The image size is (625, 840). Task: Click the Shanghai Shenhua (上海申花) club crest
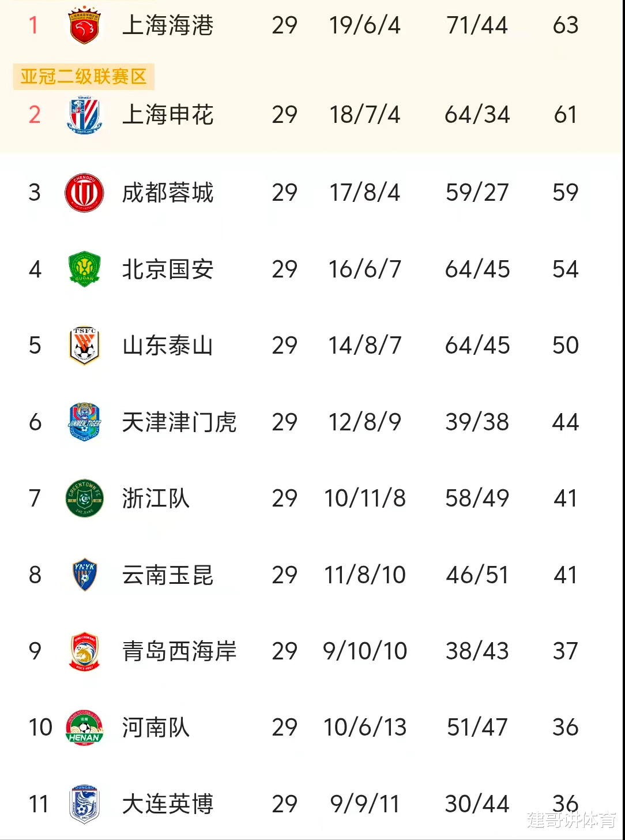click(x=84, y=115)
